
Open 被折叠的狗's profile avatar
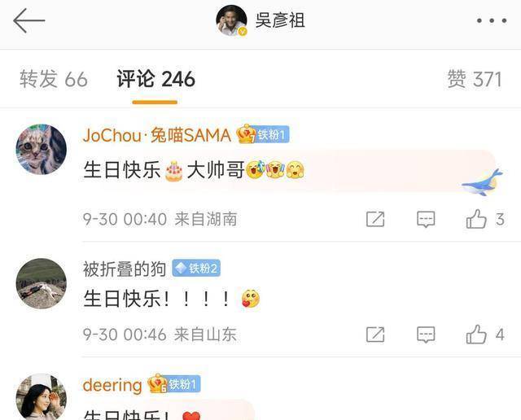(42, 283)
